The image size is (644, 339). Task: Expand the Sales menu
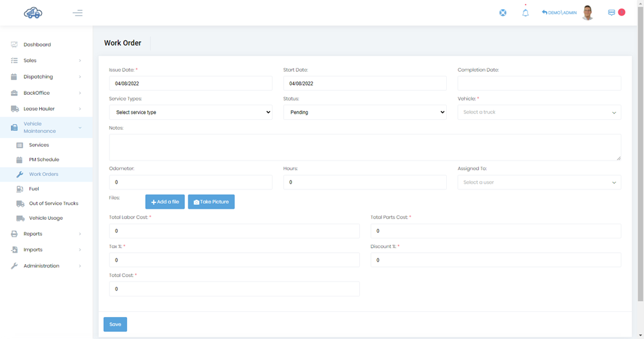point(30,61)
